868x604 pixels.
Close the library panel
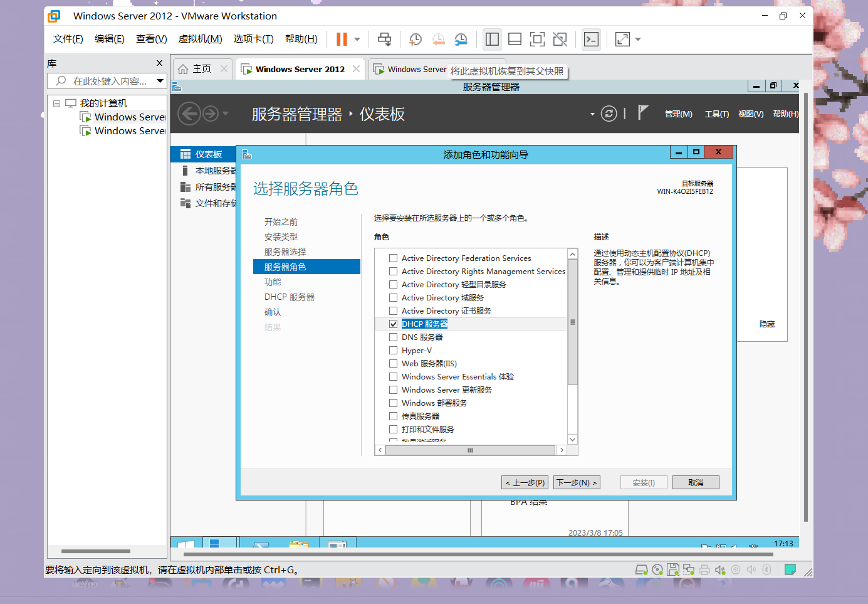coord(159,63)
